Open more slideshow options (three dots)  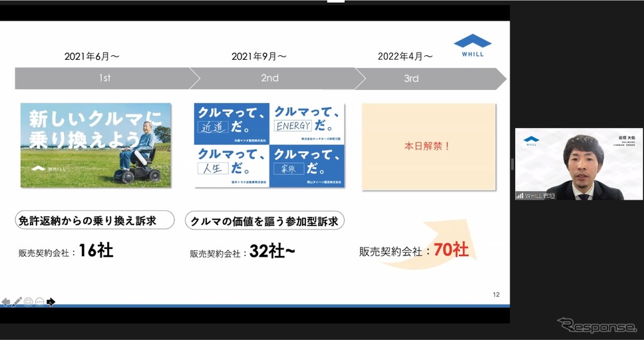(x=39, y=302)
